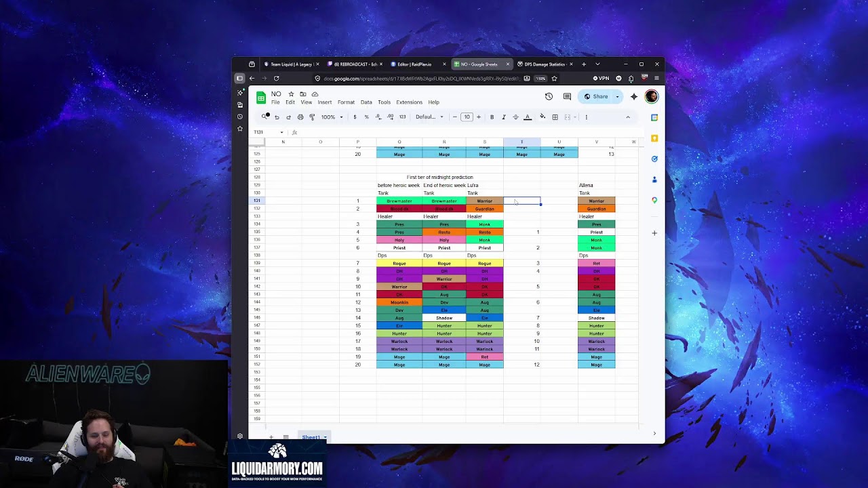Toggle bold formatting

coord(492,117)
